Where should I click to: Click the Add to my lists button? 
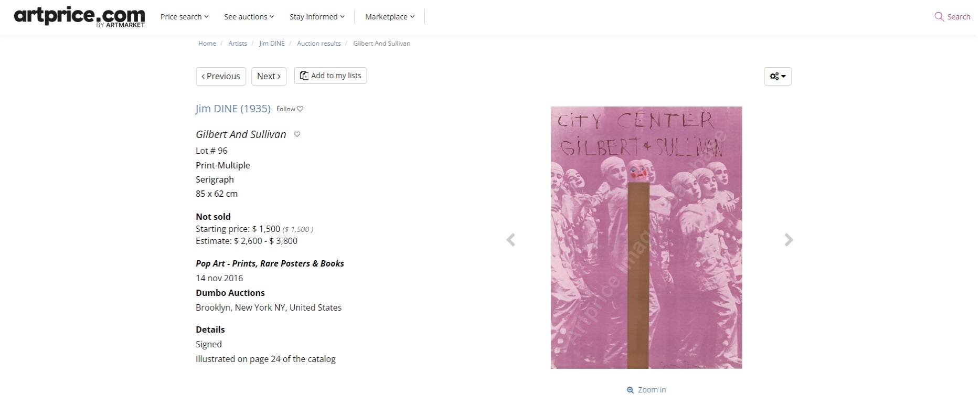coord(331,76)
